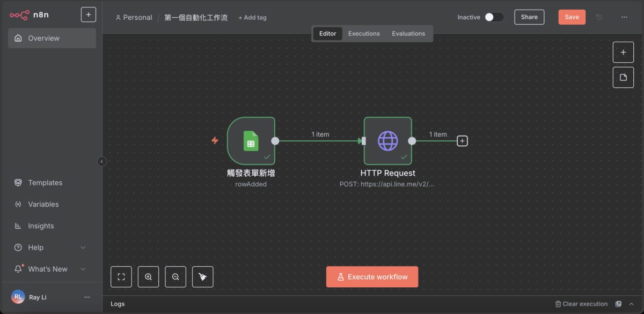Click 1 item label after HTTP Request
The width and height of the screenshot is (644, 314).
tap(438, 134)
